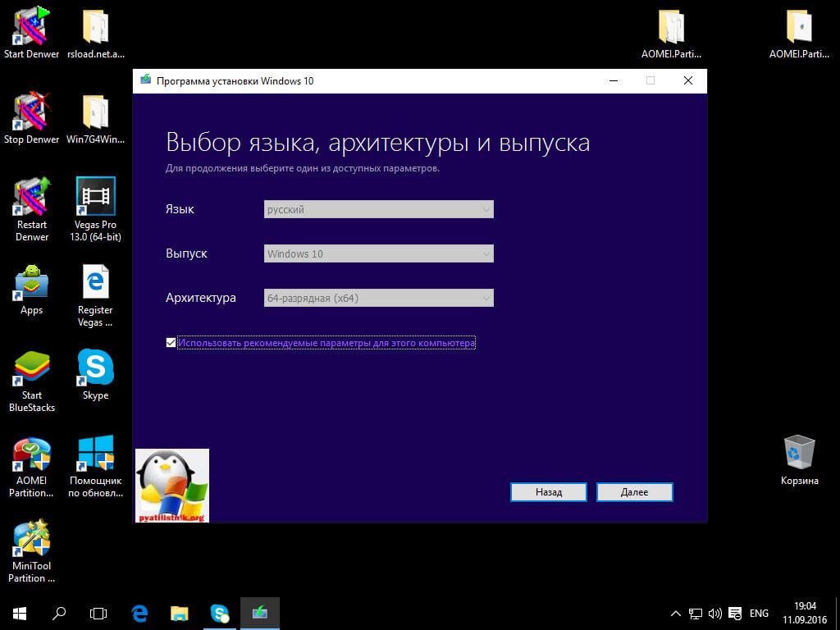
Task: Click the Далее button
Action: (x=635, y=492)
